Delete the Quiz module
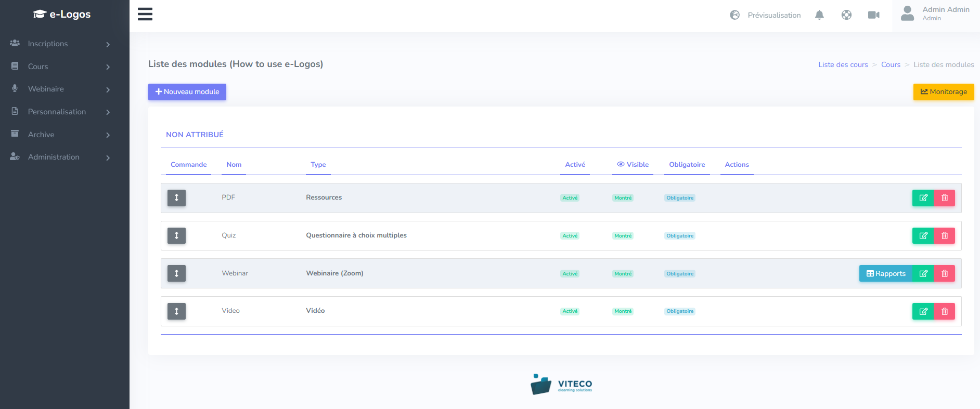 pyautogui.click(x=945, y=236)
